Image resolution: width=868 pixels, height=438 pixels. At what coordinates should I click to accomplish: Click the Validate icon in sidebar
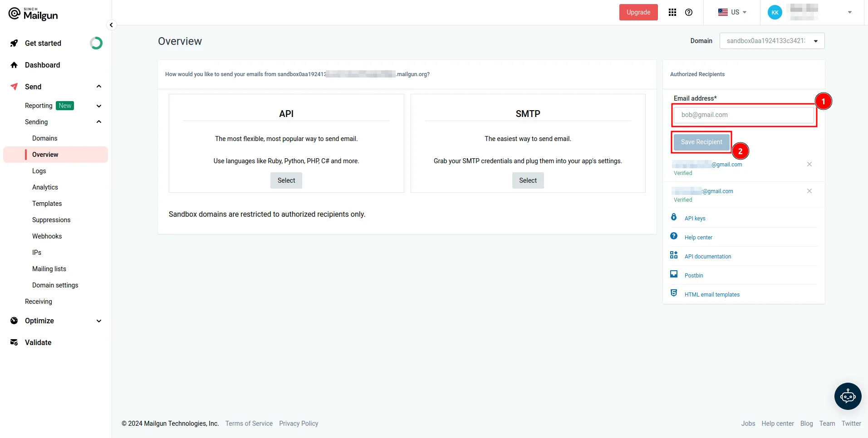point(14,342)
